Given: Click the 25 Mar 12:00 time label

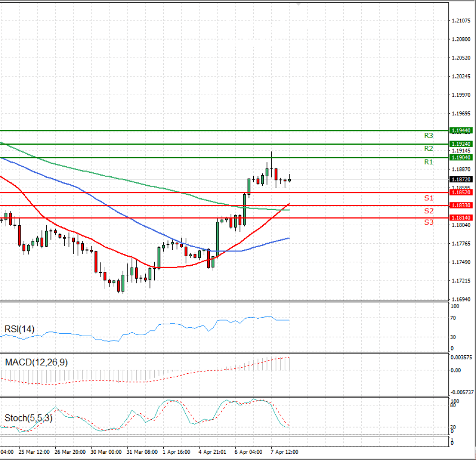Looking at the screenshot, I should 34,452.
